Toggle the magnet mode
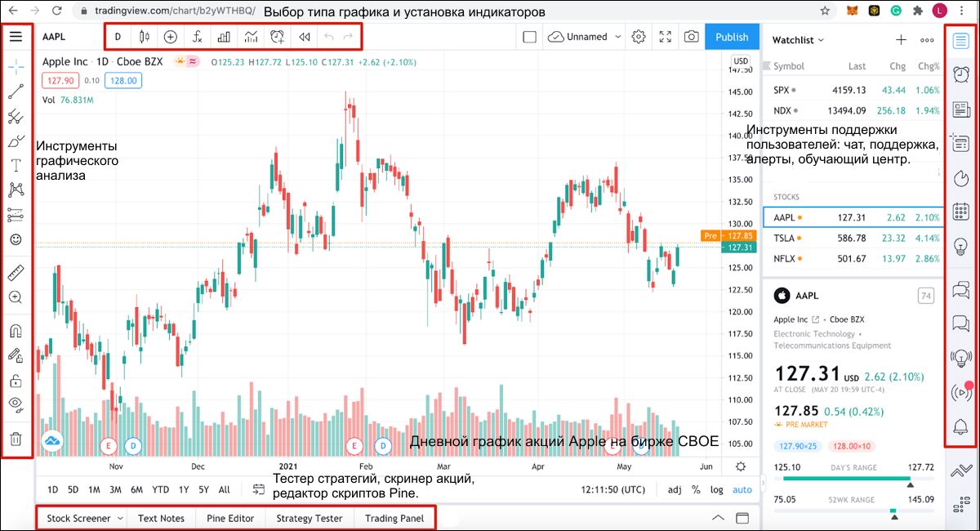The image size is (980, 531). [16, 331]
